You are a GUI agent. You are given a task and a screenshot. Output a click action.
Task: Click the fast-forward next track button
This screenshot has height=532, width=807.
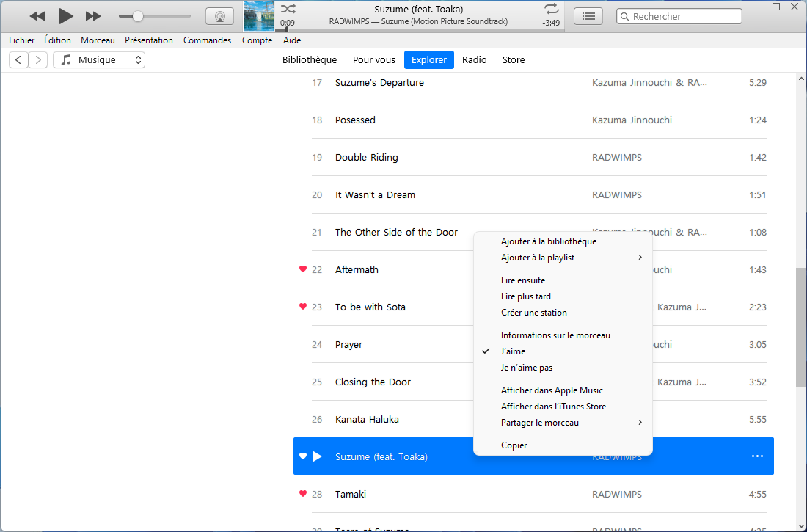(93, 16)
